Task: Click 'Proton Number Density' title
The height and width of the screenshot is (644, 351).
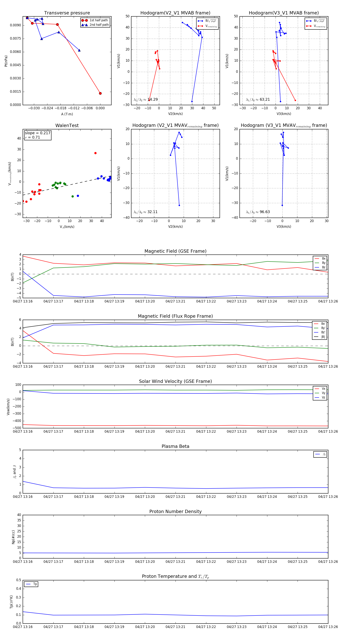Action: (x=175, y=511)
